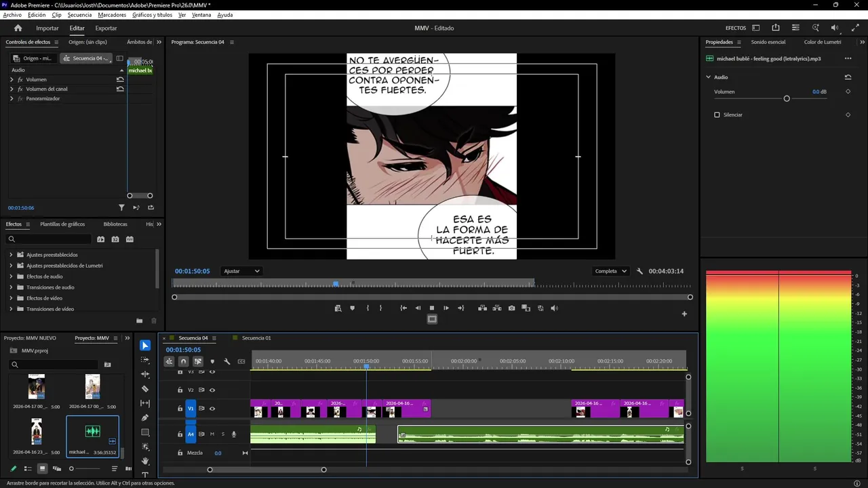
Task: Toggle the Silenciar checkbox
Action: pyautogui.click(x=717, y=115)
